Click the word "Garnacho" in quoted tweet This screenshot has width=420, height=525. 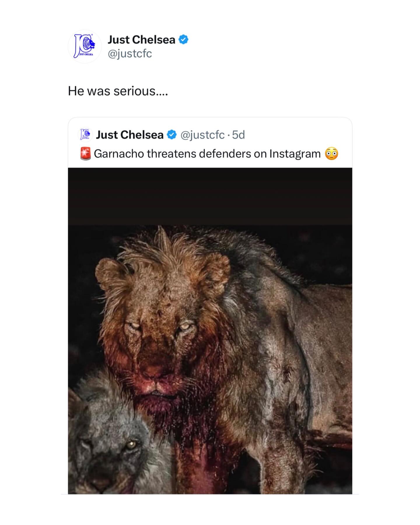tap(119, 154)
